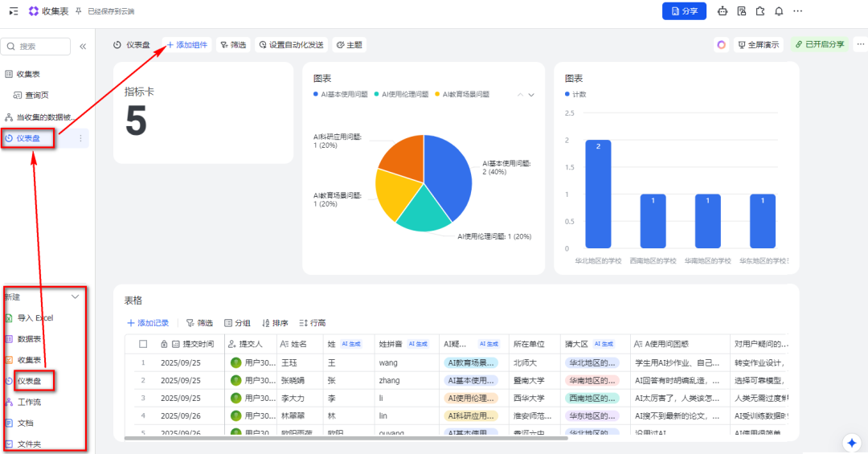Click the table's horizontal scrollbar

click(x=346, y=438)
